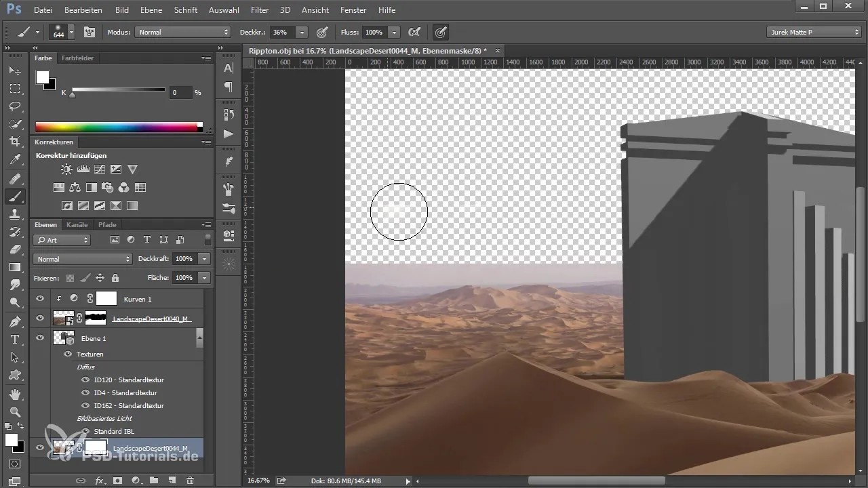Click the Kurven 1 layer mask thumbnail
The image size is (868, 488).
(x=106, y=298)
